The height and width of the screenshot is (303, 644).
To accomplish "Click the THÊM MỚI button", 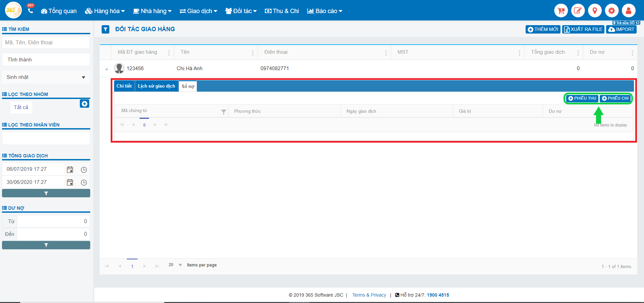I will point(543,30).
